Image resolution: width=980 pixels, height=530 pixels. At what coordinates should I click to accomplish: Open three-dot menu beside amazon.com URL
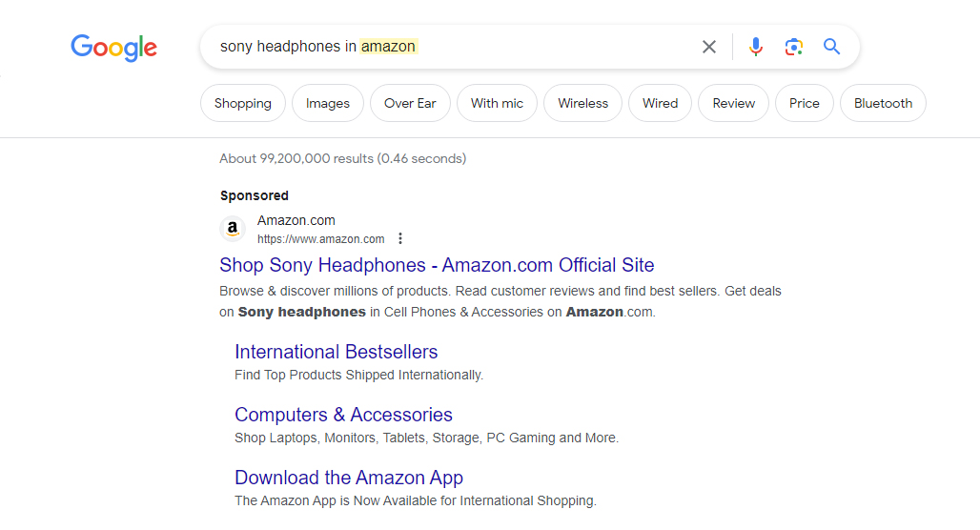(x=400, y=238)
